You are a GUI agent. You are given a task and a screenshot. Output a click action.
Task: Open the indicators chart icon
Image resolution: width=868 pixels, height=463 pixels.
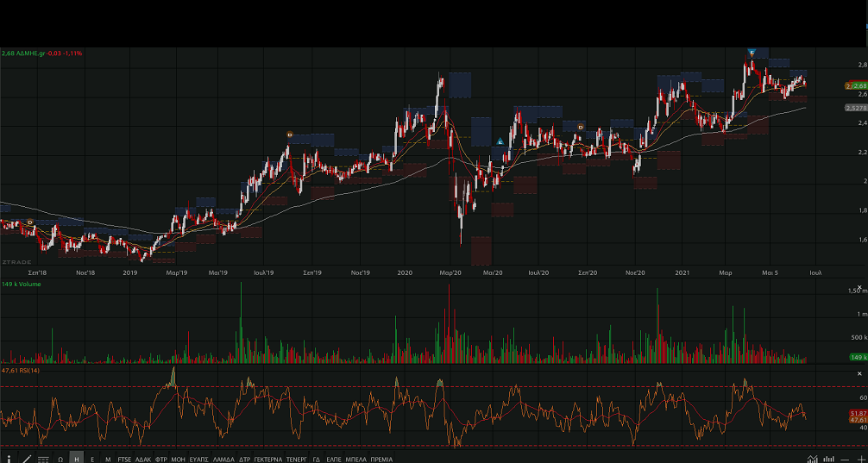tap(811, 458)
